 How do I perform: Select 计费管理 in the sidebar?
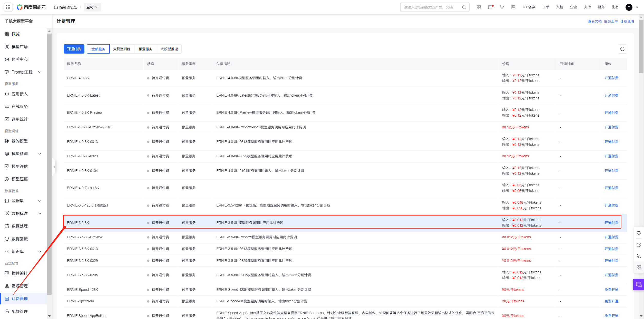click(x=23, y=299)
